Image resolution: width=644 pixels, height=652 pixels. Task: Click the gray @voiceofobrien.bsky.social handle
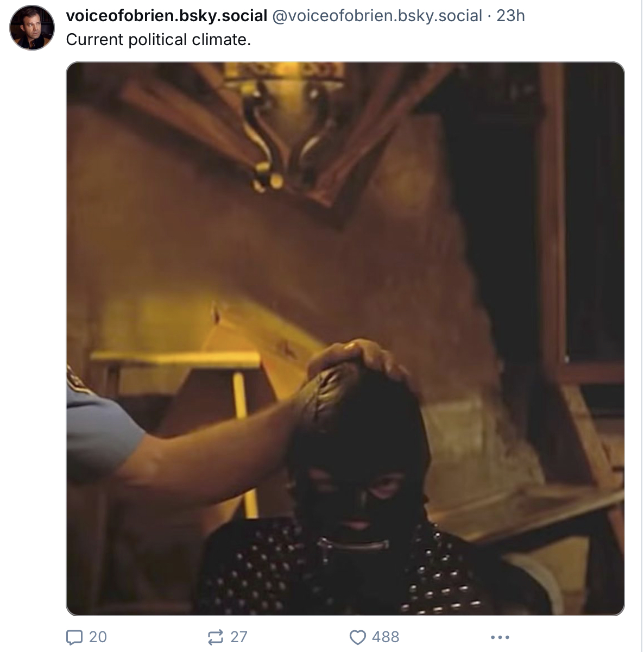tap(377, 16)
